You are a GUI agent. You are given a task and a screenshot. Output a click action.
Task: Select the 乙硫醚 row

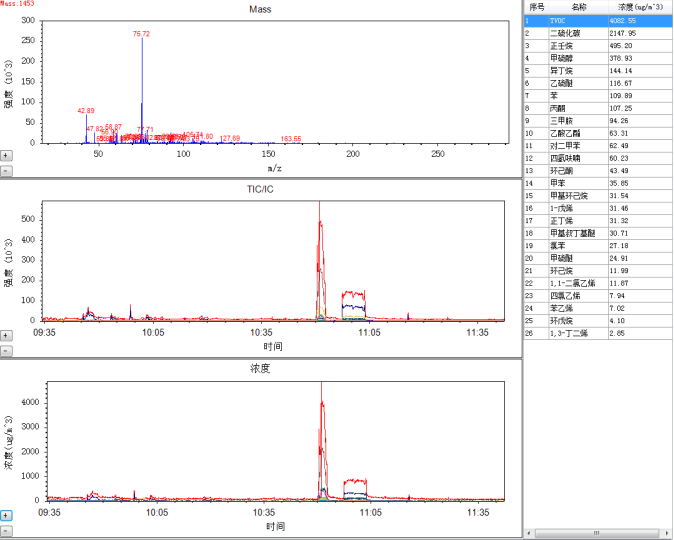coord(598,83)
